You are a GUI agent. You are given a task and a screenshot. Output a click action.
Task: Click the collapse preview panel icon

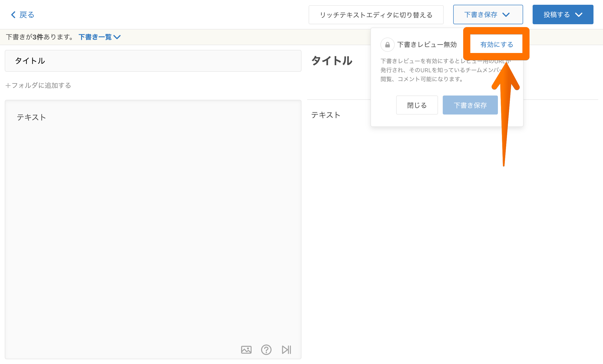[x=286, y=350]
